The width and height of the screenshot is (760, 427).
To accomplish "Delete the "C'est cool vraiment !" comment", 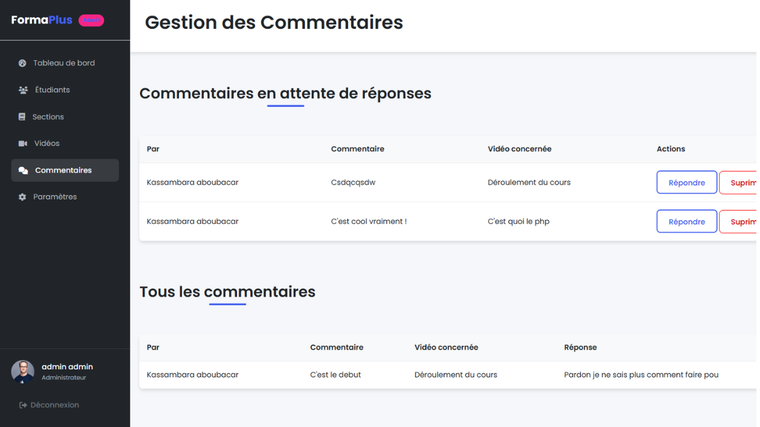I will point(740,221).
